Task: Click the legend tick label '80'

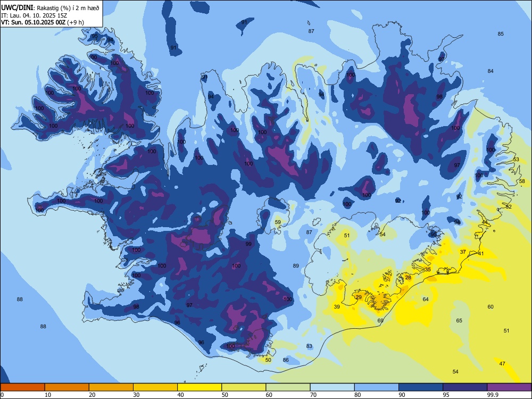Action: [358, 395]
